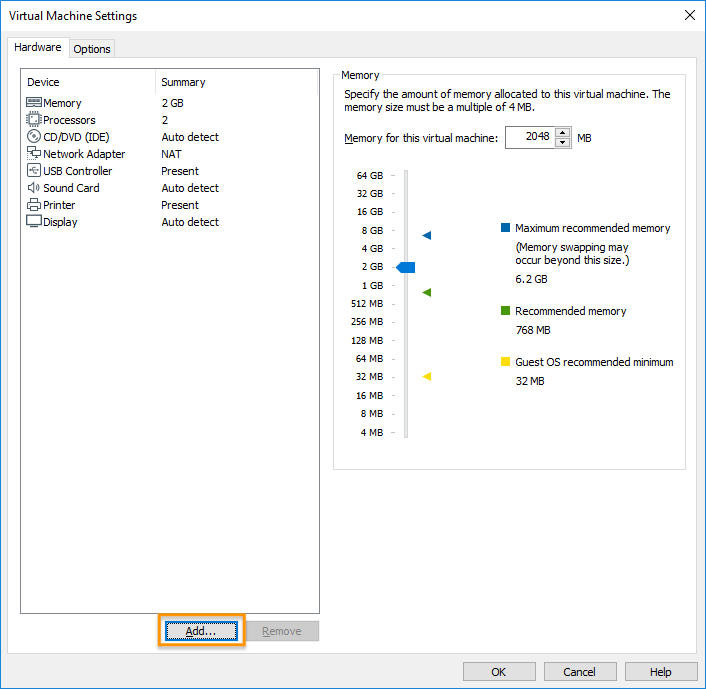This screenshot has height=689, width=706.
Task: Select the Hardware tab
Action: (38, 47)
